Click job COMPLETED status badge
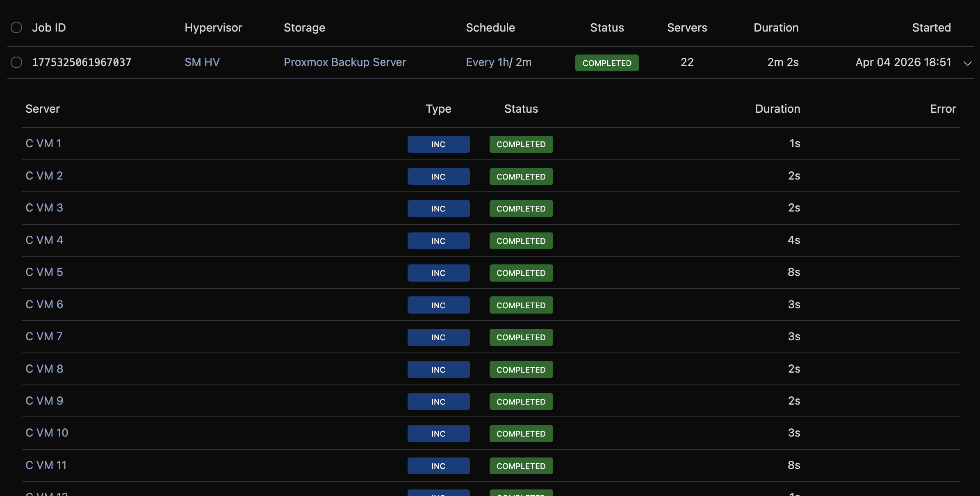 point(606,63)
